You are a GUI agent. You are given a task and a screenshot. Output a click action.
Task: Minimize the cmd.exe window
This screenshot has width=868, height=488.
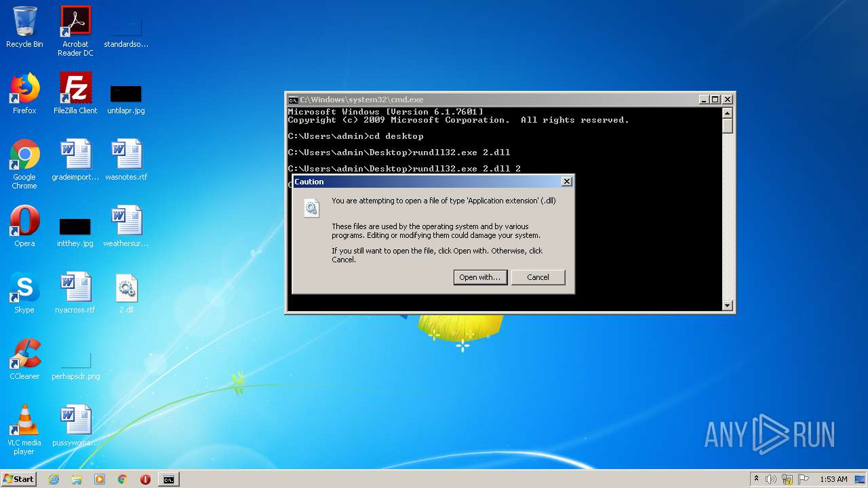coord(704,100)
